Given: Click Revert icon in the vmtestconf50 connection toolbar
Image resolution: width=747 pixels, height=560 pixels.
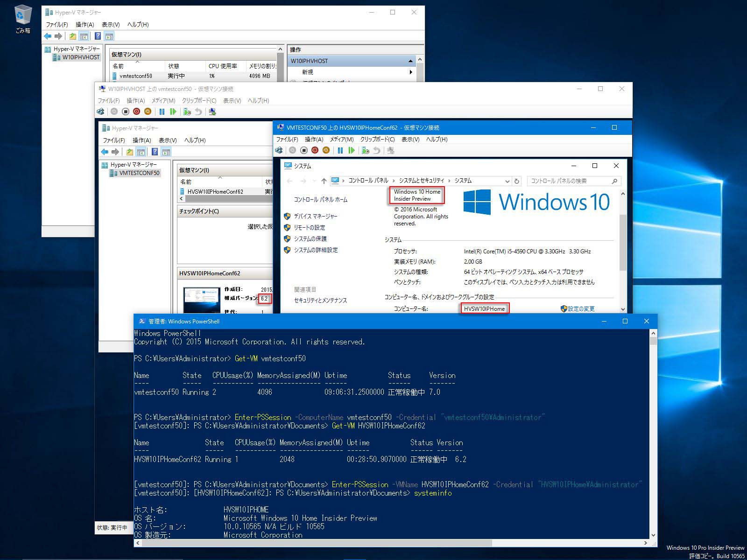Looking at the screenshot, I should (198, 112).
